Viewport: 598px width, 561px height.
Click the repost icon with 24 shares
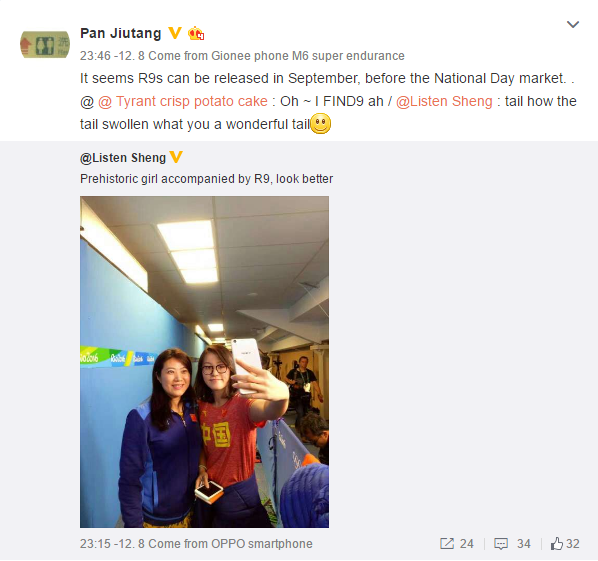(x=447, y=543)
